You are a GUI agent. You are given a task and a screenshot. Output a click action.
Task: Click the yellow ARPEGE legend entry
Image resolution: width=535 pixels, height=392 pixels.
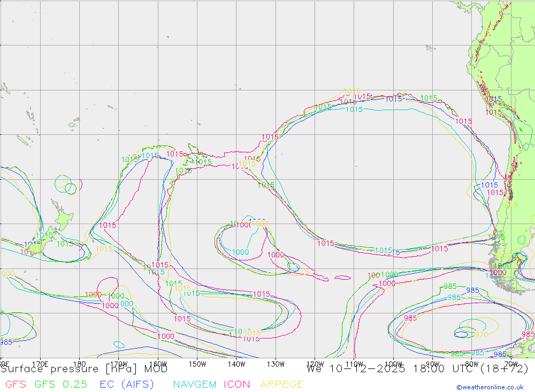coord(281,384)
